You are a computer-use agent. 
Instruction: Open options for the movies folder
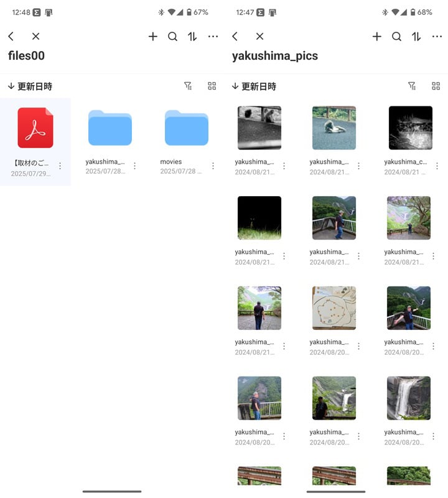(213, 166)
